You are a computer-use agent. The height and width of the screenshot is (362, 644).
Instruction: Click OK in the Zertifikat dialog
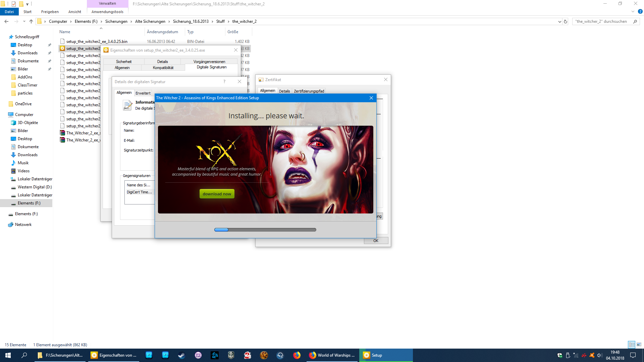(x=376, y=241)
